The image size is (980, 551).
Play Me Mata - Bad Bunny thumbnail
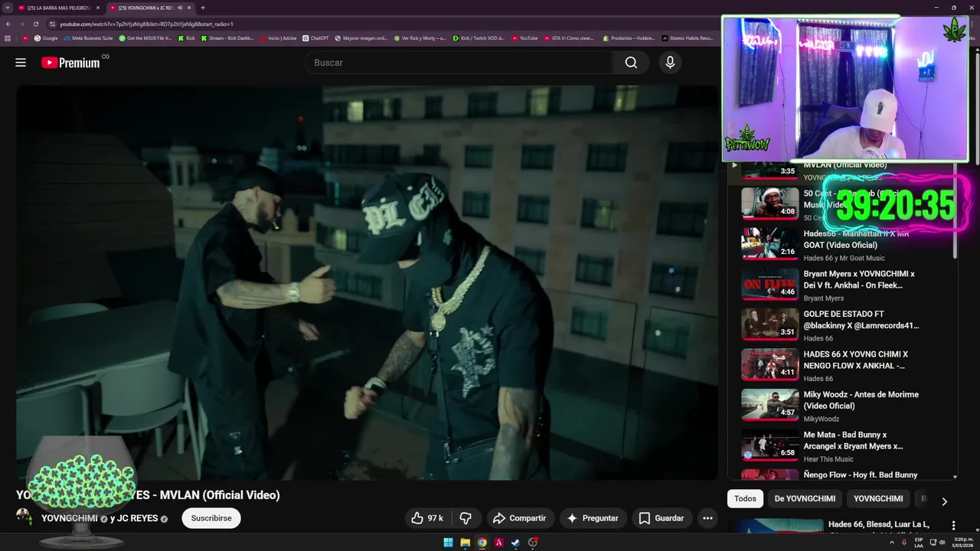pyautogui.click(x=769, y=445)
